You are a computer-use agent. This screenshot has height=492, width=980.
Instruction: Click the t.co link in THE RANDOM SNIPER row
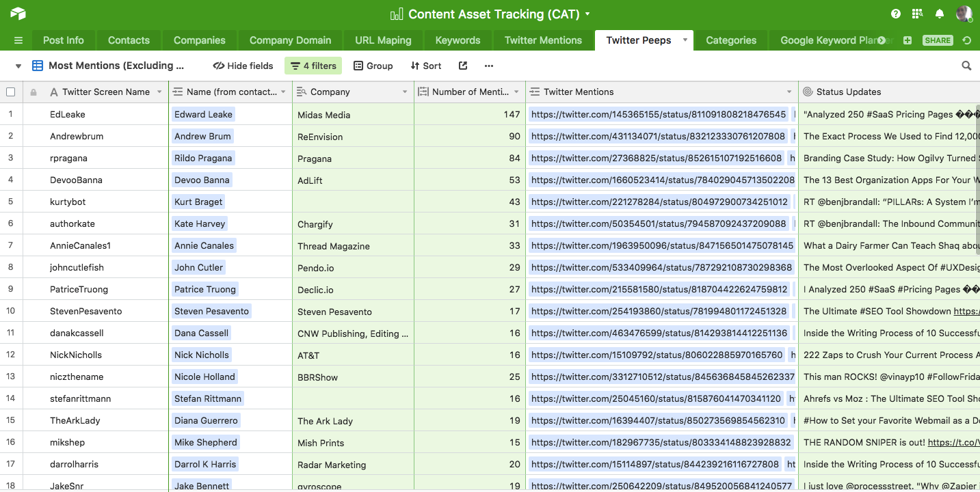coord(953,442)
